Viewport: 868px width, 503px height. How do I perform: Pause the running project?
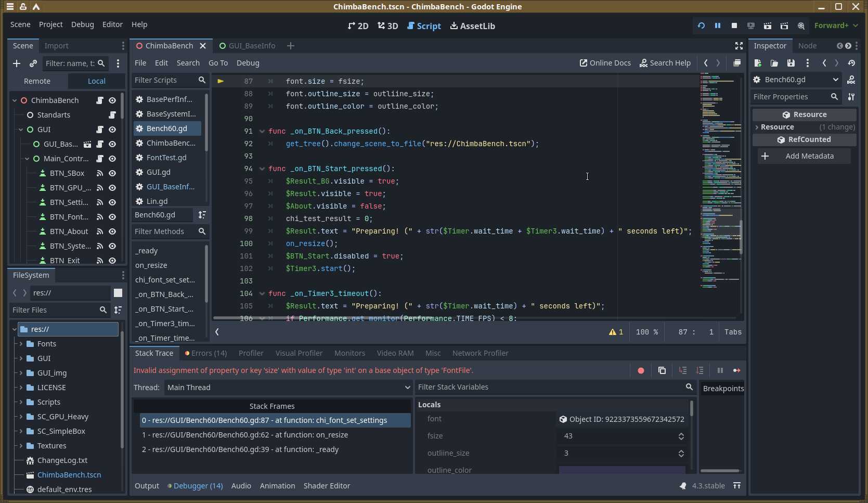tap(718, 25)
